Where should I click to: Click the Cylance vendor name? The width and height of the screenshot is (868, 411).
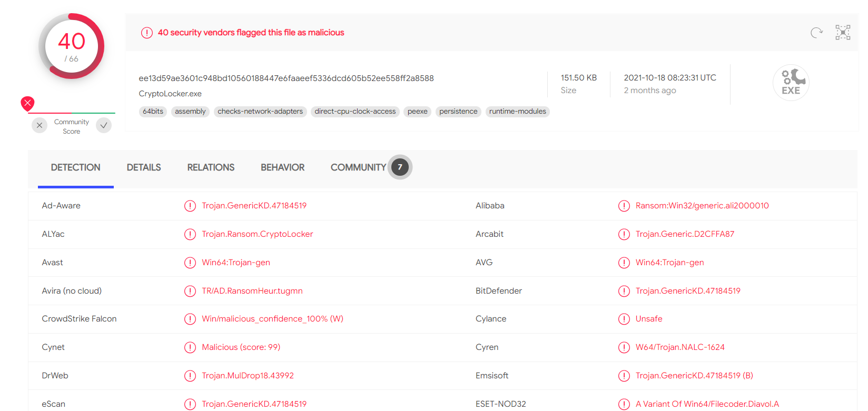point(491,319)
